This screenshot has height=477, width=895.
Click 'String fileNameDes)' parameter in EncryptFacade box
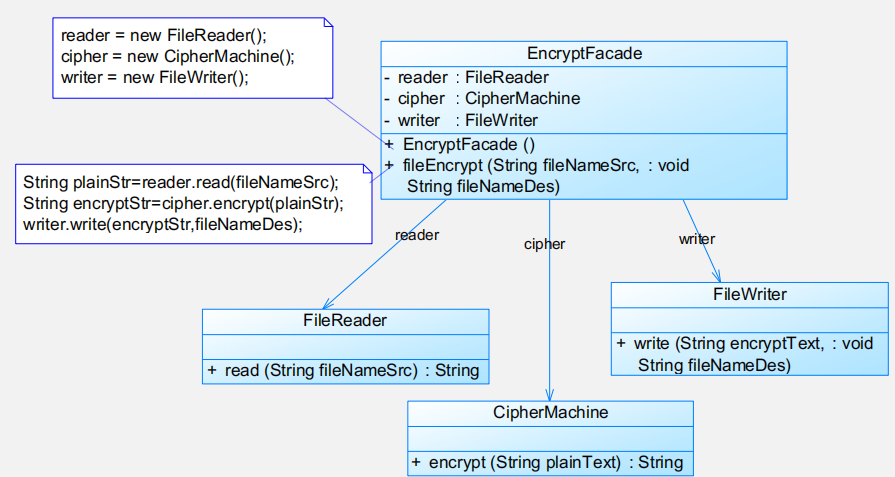pyautogui.click(x=483, y=187)
